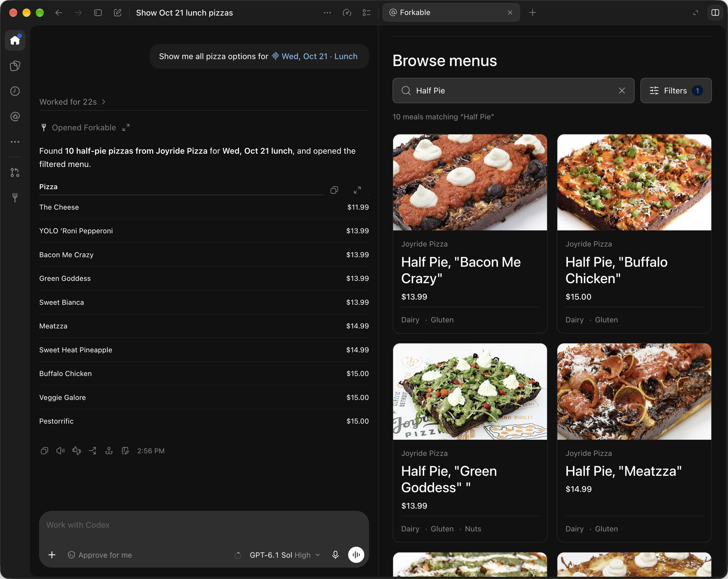Go back with the left arrow
Screen dimensions: 728x579
[x=59, y=13]
